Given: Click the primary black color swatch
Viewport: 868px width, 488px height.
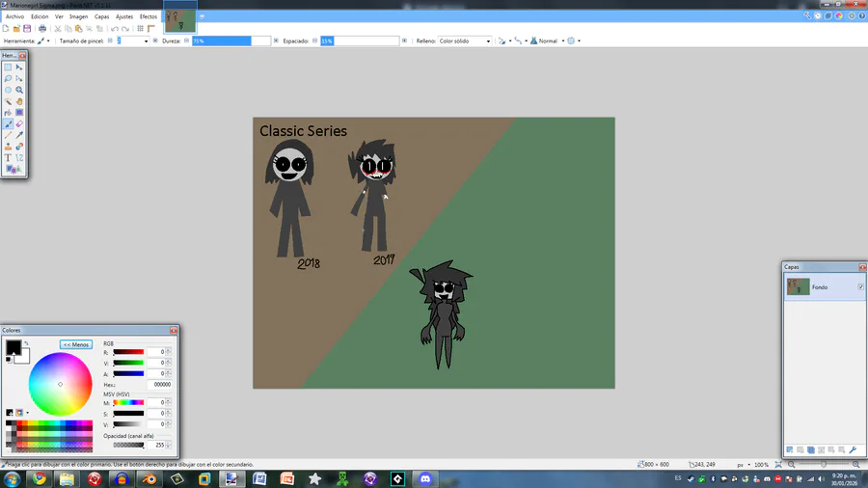Looking at the screenshot, I should click(14, 347).
